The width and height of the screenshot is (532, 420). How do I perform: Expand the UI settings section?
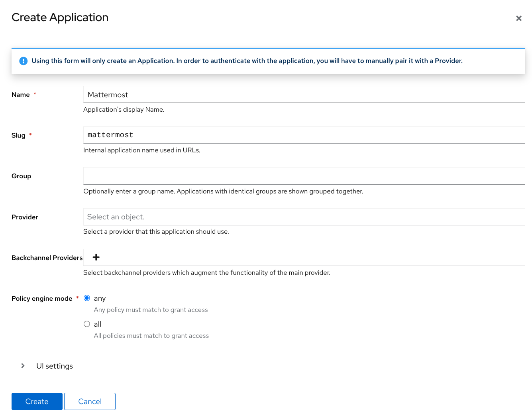tap(23, 366)
